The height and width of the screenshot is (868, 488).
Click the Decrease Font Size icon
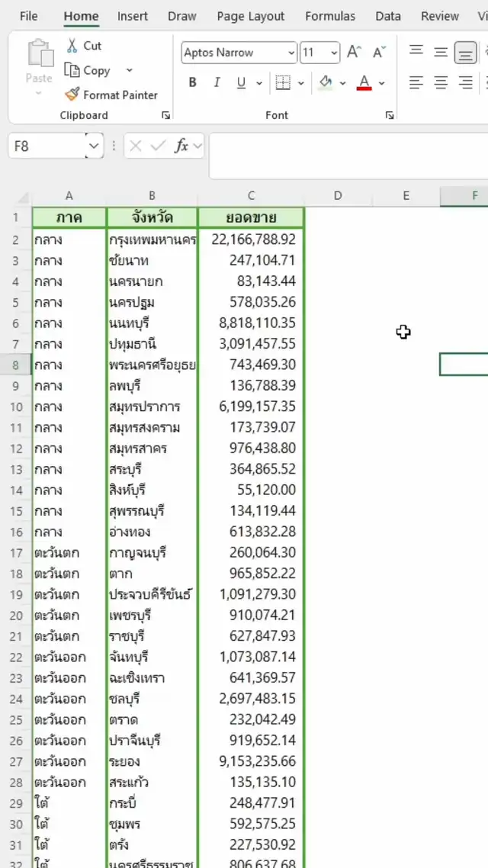pos(379,52)
